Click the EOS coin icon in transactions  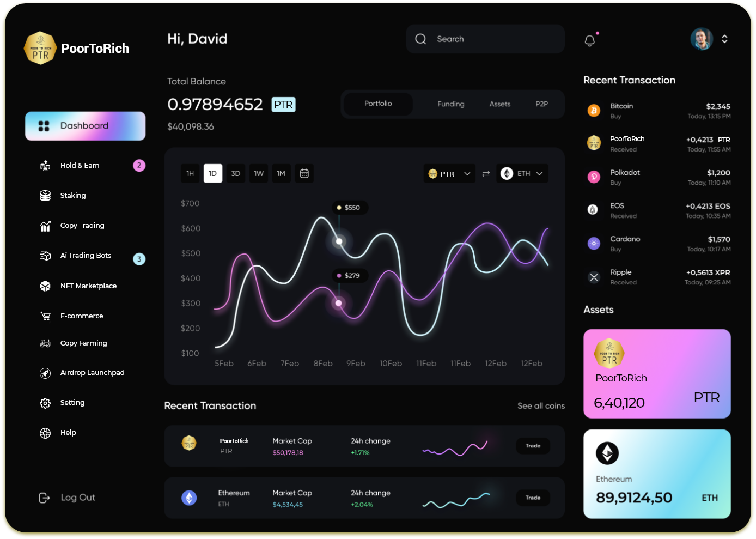click(594, 210)
